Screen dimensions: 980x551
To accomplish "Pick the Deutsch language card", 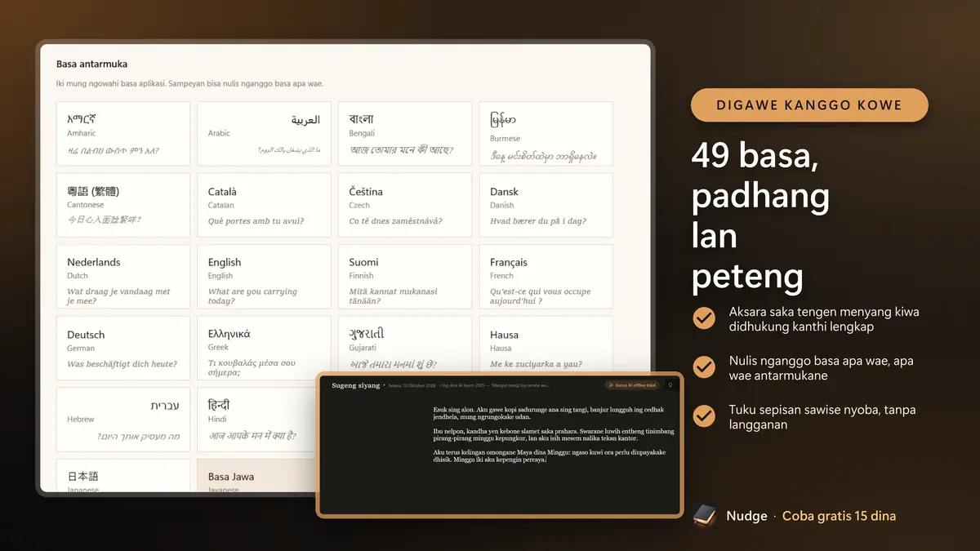I will 123,349.
